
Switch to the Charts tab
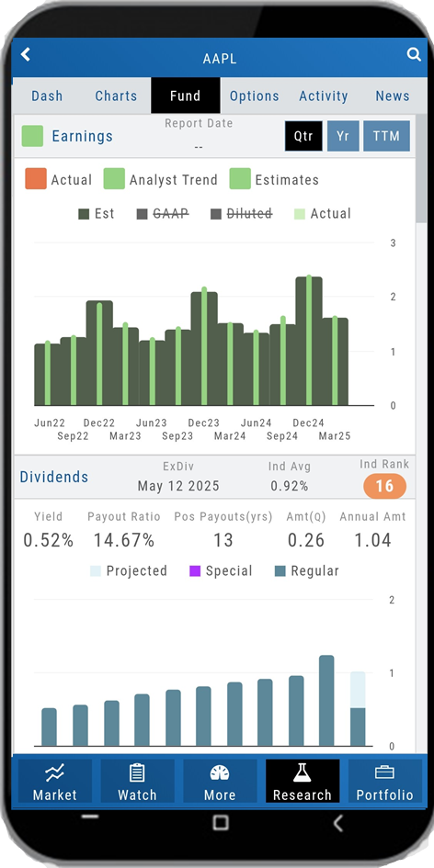click(116, 96)
